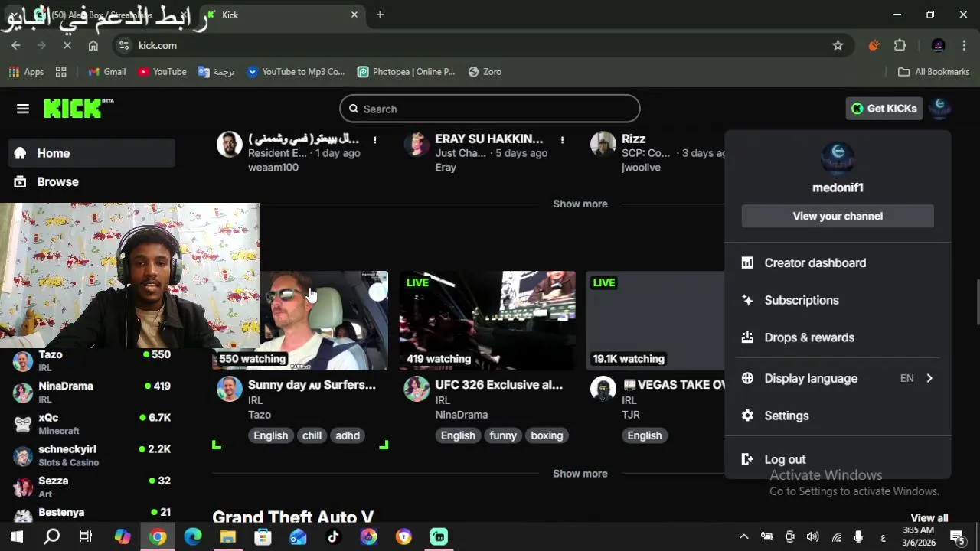Open the YouTube to Mp3 bookmark

pyautogui.click(x=296, y=72)
